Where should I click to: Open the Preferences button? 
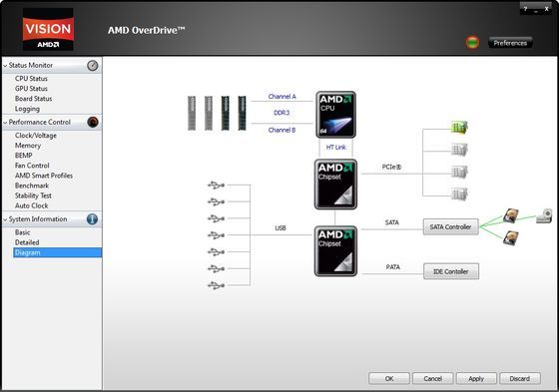pos(510,43)
